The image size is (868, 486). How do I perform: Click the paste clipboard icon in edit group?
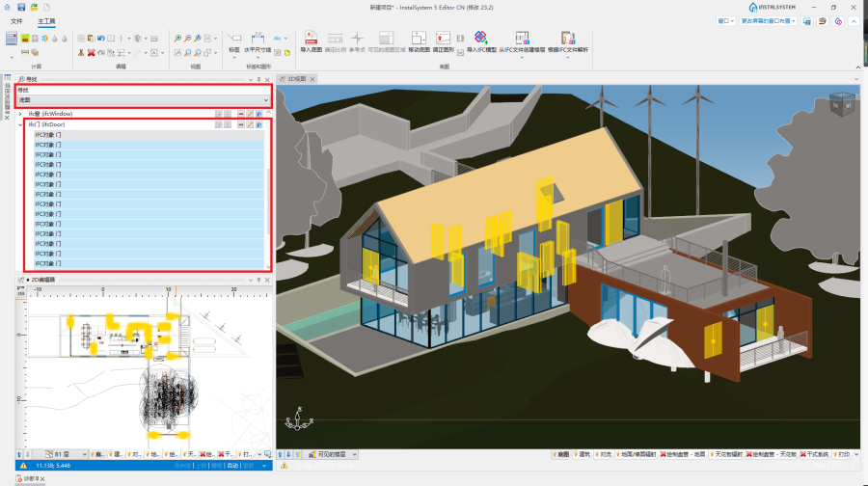(x=91, y=39)
